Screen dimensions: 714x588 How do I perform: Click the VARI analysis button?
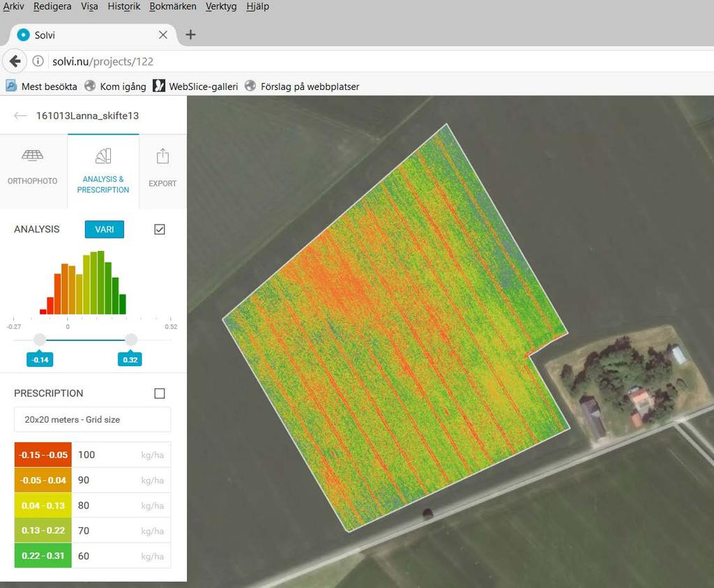[x=105, y=229]
